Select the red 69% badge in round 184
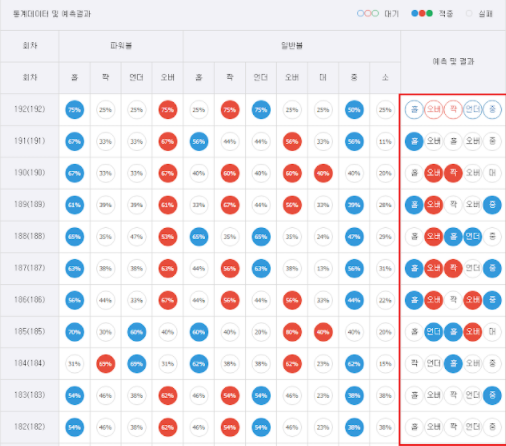Image resolution: width=506 pixels, height=446 pixels. point(106,364)
